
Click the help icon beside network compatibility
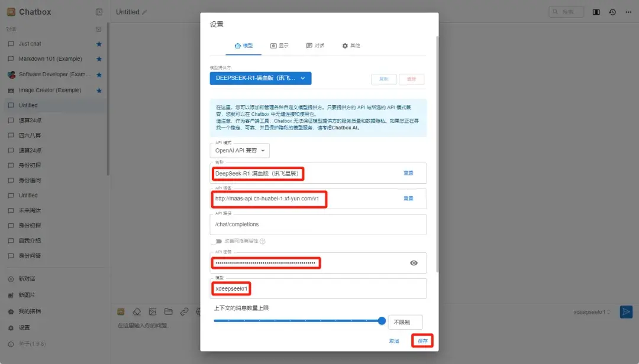click(x=263, y=242)
